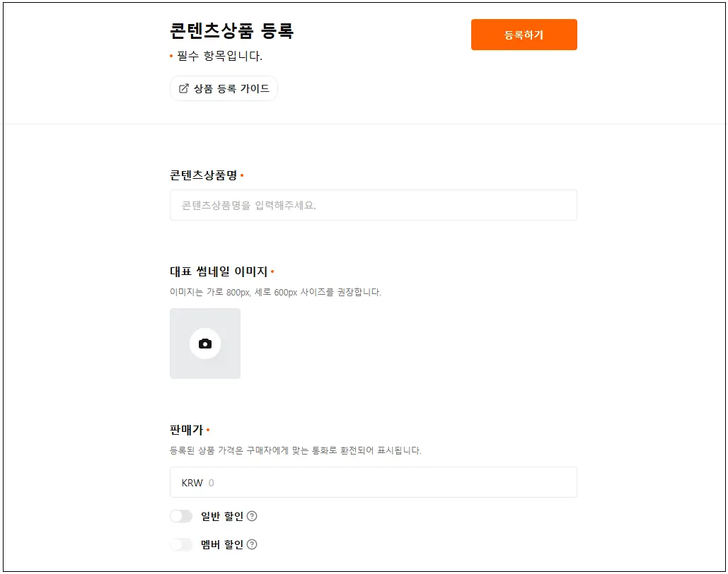The height and width of the screenshot is (574, 728).
Task: Enable the 일반 할인 toggle switch
Action: (x=181, y=517)
